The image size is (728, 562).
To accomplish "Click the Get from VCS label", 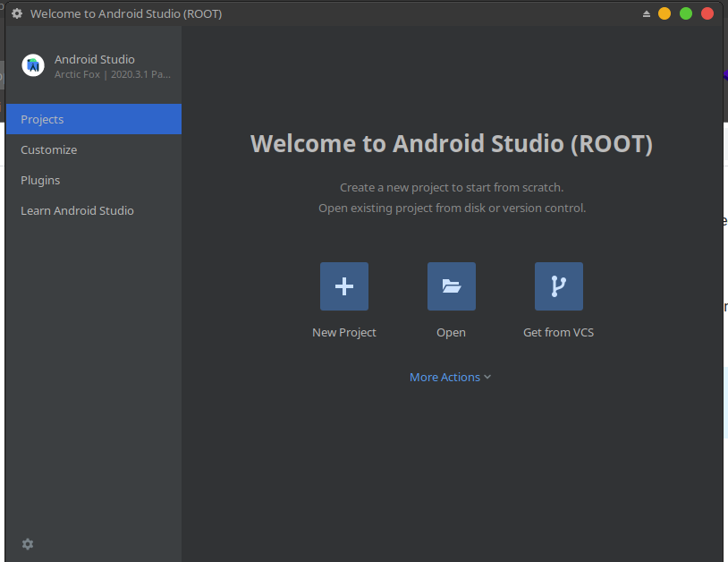I will [x=559, y=333].
